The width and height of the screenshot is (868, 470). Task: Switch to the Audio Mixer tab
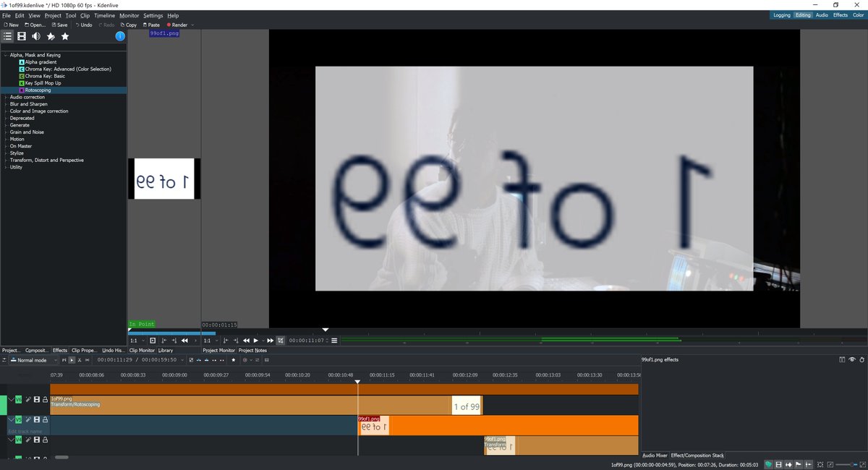655,456
